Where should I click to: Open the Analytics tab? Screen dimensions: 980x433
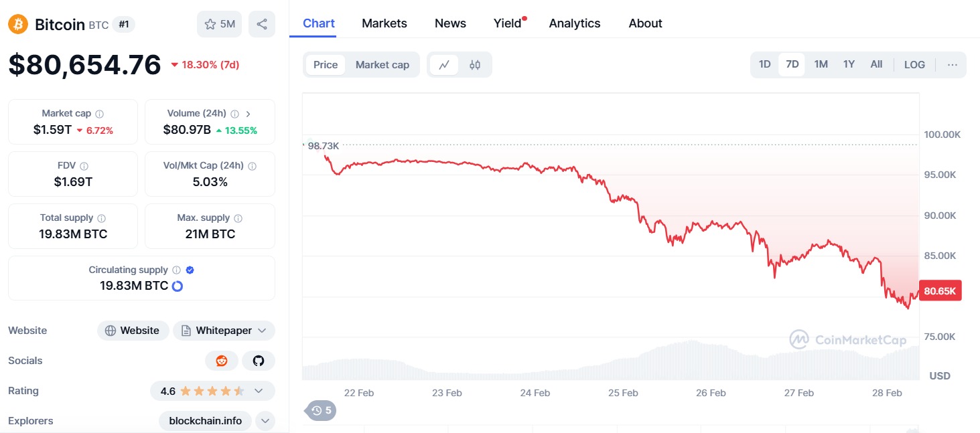click(575, 23)
